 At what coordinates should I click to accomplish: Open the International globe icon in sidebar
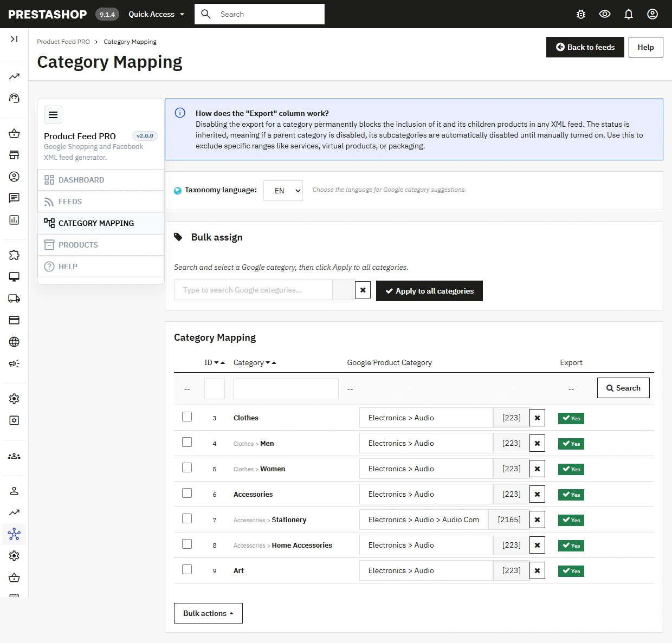tap(14, 342)
